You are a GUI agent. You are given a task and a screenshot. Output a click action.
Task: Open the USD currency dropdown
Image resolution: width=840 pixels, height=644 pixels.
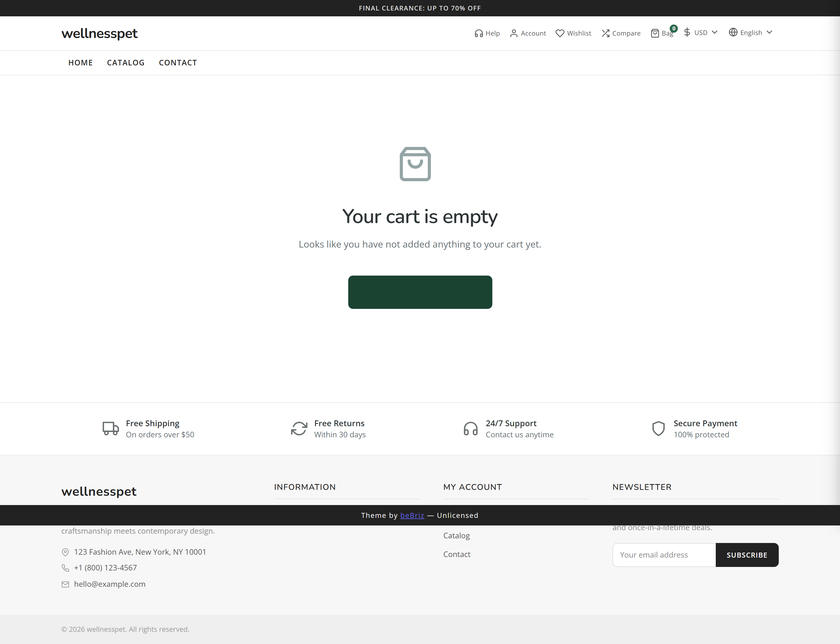tap(700, 33)
